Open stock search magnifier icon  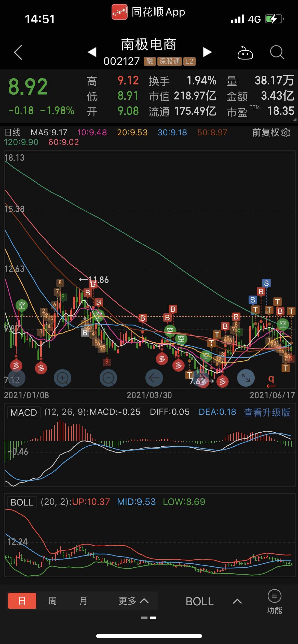(277, 53)
